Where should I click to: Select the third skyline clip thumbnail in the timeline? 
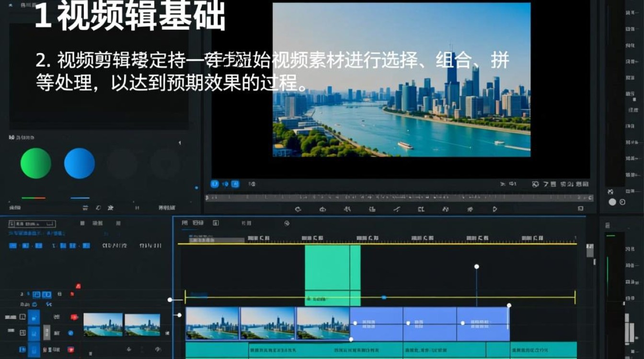[323, 323]
